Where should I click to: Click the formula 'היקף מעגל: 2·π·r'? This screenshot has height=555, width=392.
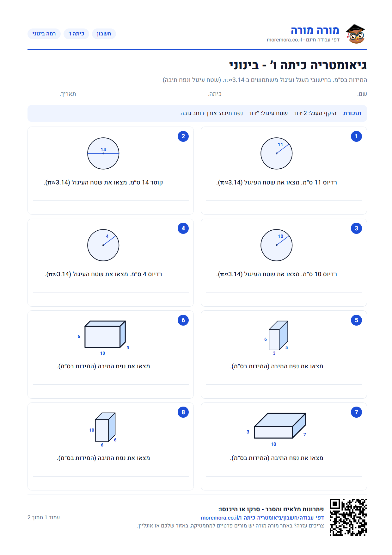click(315, 113)
